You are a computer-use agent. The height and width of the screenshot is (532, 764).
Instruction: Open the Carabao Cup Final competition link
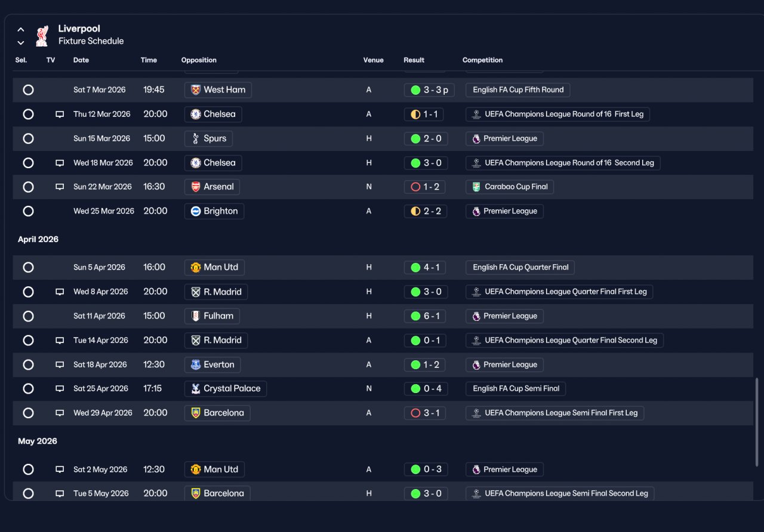coord(510,187)
